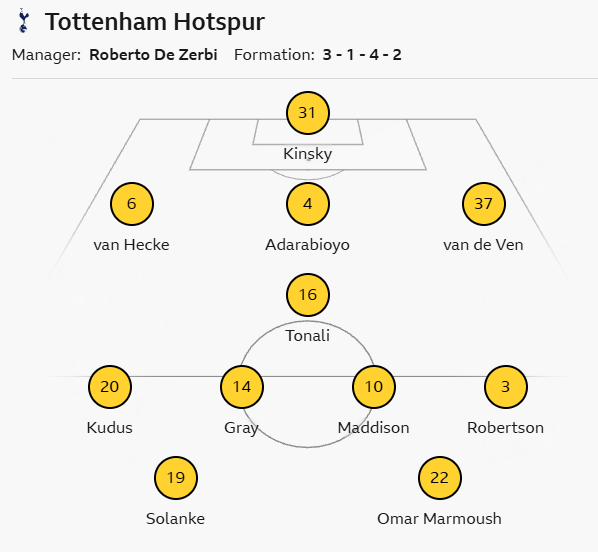The height and width of the screenshot is (552, 598).
Task: Click manager name Roberto De Zerbi
Action: pos(153,55)
